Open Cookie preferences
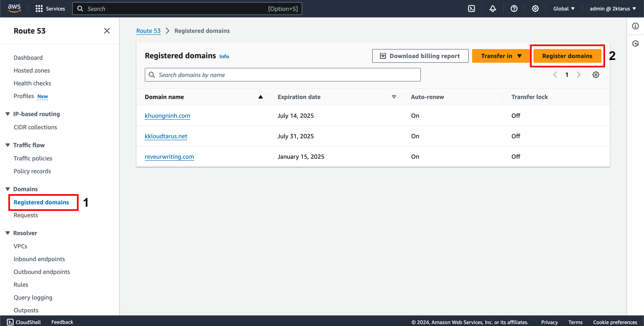 tap(615, 322)
